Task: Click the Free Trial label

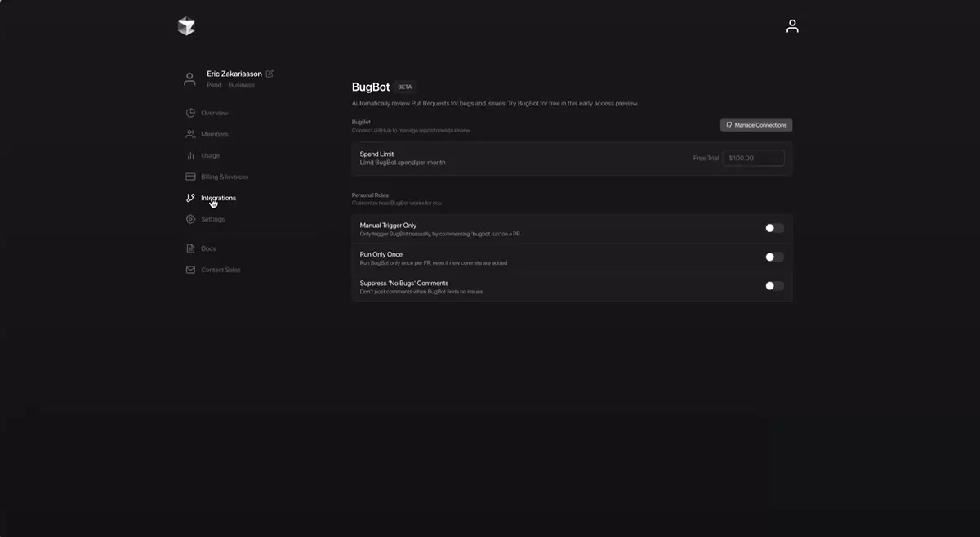Action: pyautogui.click(x=706, y=158)
